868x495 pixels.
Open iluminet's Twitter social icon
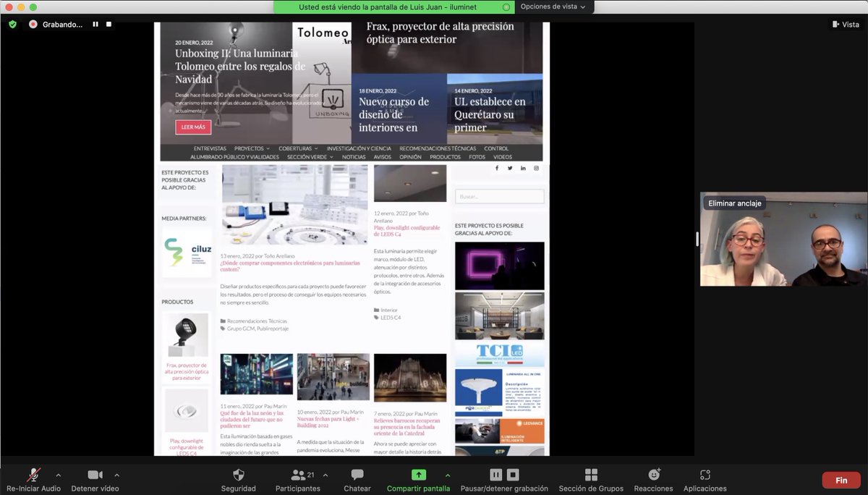click(x=509, y=168)
